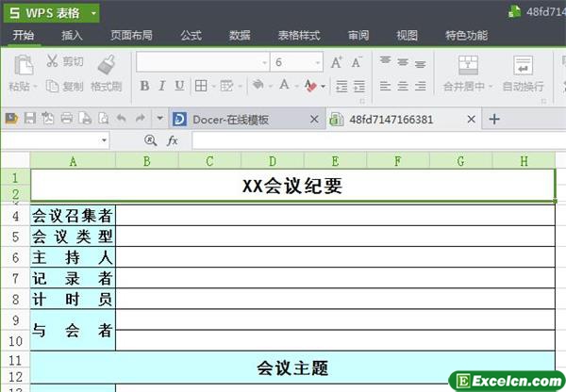Toggle Bold formatting
The width and height of the screenshot is (566, 392).
point(145,86)
